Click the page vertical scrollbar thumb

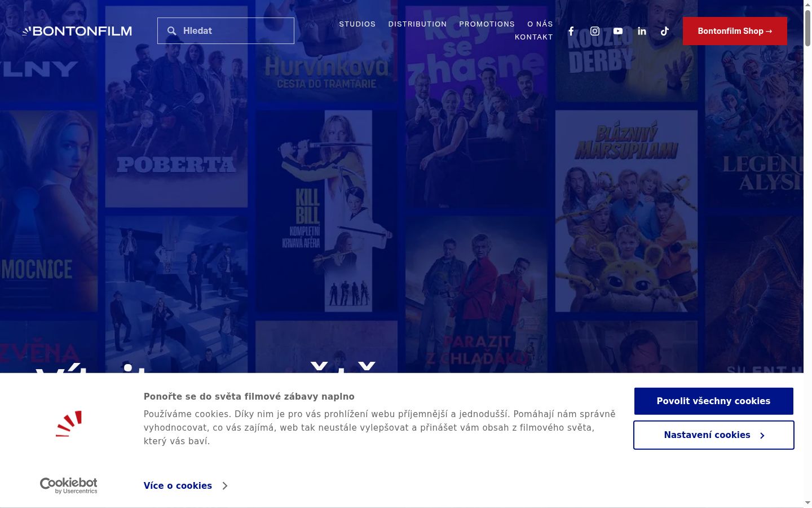point(807,28)
